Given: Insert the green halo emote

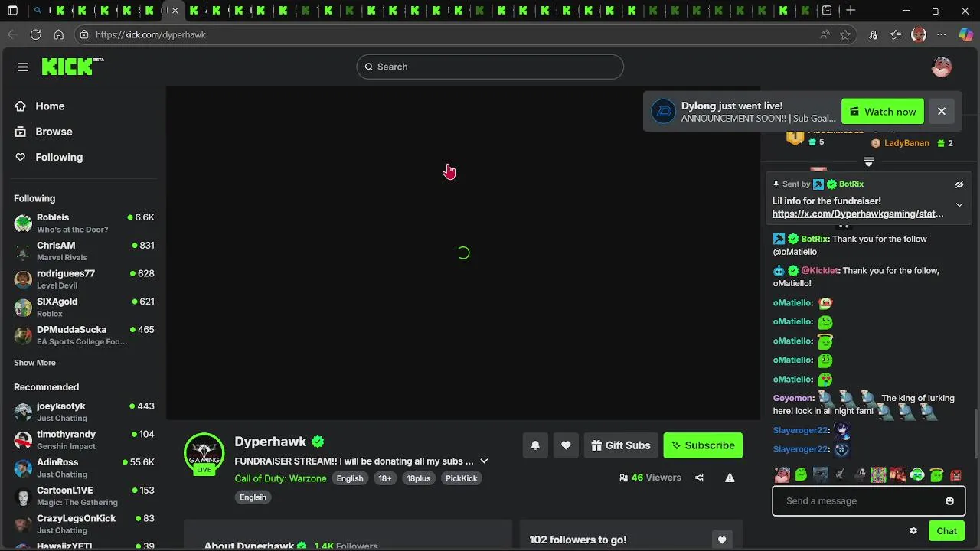Looking at the screenshot, I should pos(936,475).
